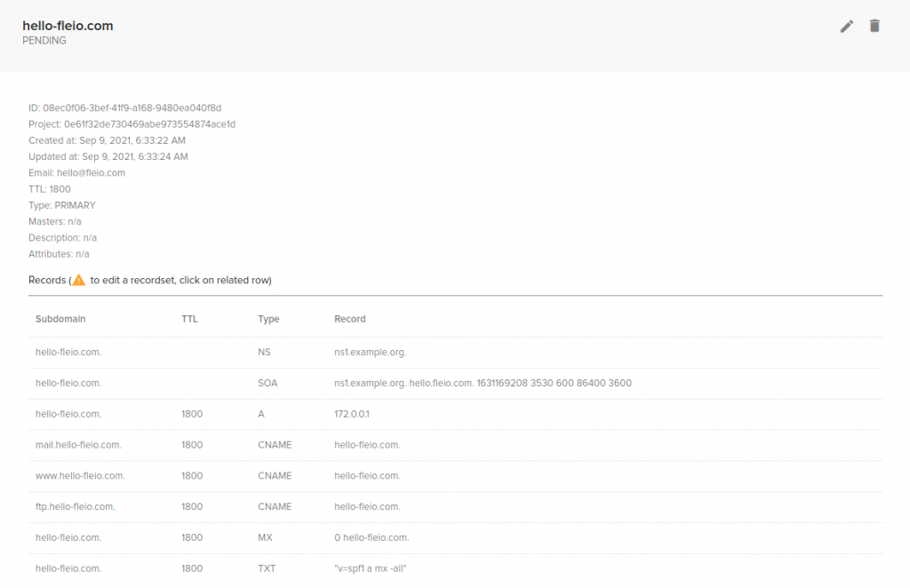Click the Updated at timestamp line
Screen dimensions: 910x588
click(108, 156)
